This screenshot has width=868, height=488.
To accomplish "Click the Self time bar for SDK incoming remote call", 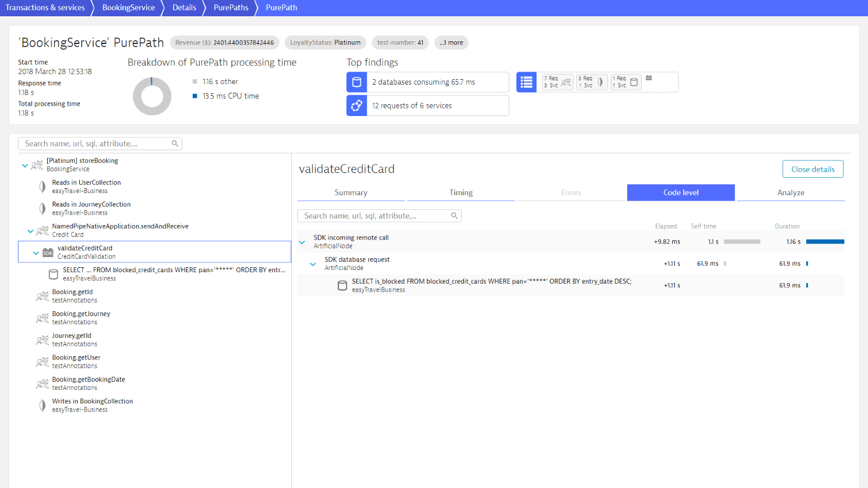I will point(742,242).
